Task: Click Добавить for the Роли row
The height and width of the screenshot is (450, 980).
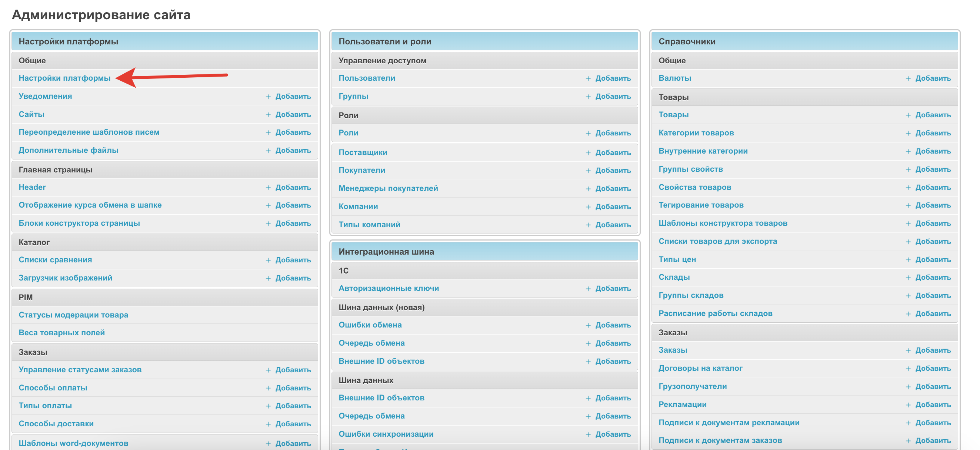Action: tap(613, 133)
